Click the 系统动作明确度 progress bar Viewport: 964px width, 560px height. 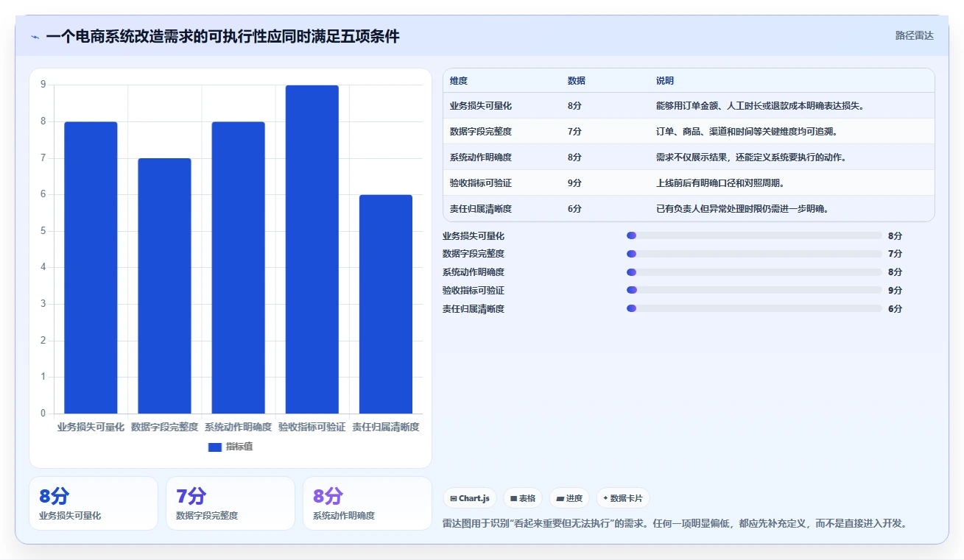[x=754, y=272]
